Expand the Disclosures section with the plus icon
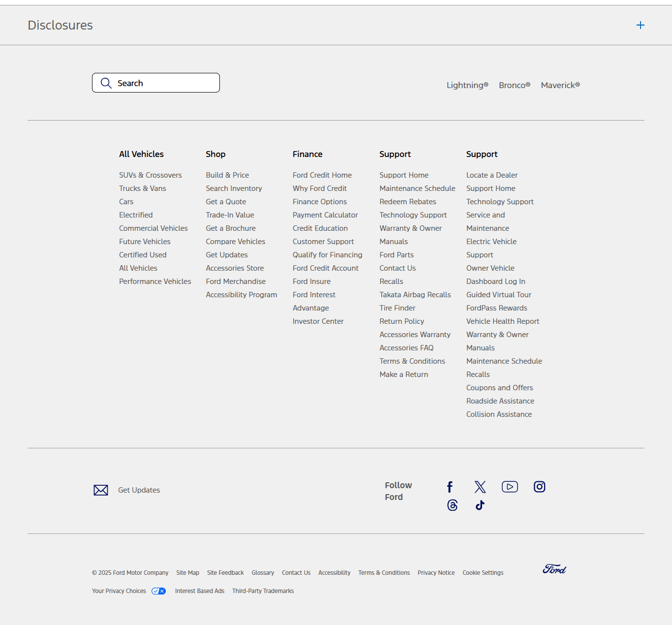 [640, 25]
